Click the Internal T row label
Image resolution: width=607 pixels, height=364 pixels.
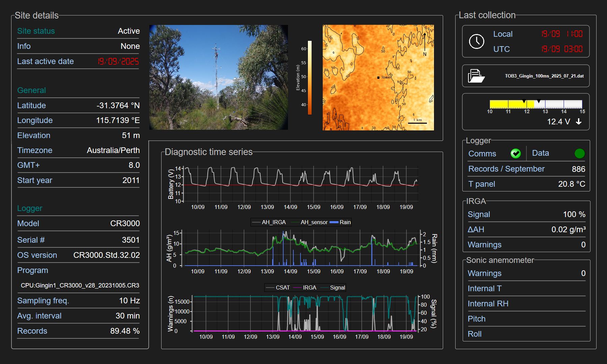click(485, 289)
